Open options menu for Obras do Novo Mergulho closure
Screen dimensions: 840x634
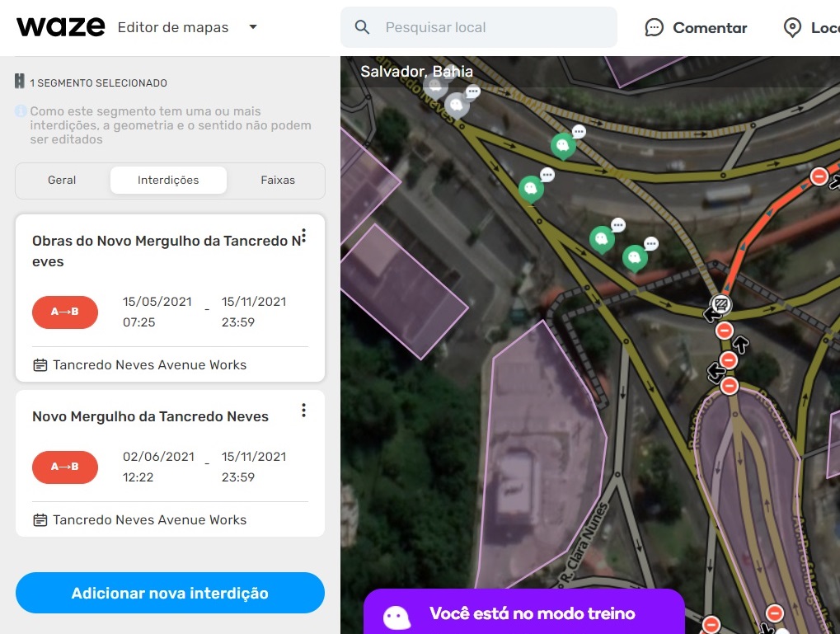click(x=303, y=237)
